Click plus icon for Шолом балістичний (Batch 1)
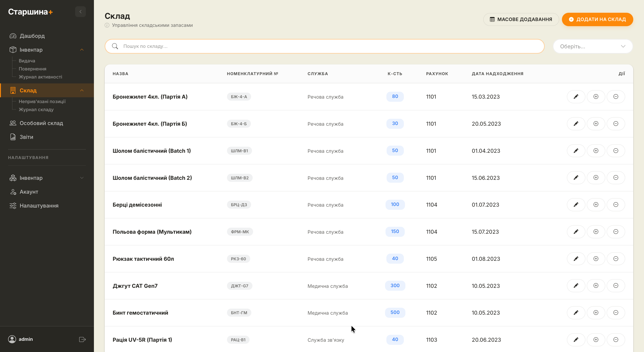 (596, 151)
